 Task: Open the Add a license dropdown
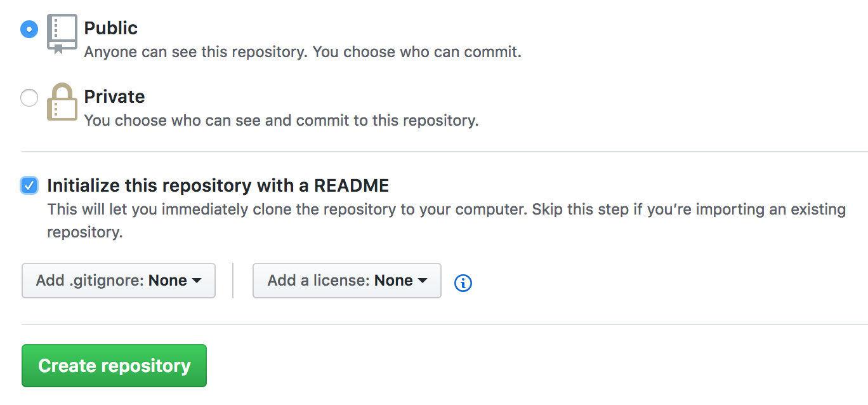click(347, 281)
